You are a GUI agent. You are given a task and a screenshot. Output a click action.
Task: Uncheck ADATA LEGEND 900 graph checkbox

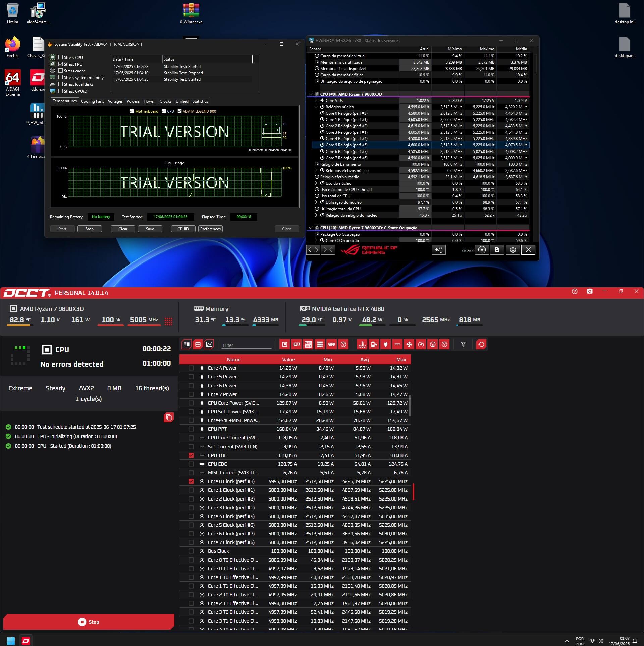click(180, 111)
